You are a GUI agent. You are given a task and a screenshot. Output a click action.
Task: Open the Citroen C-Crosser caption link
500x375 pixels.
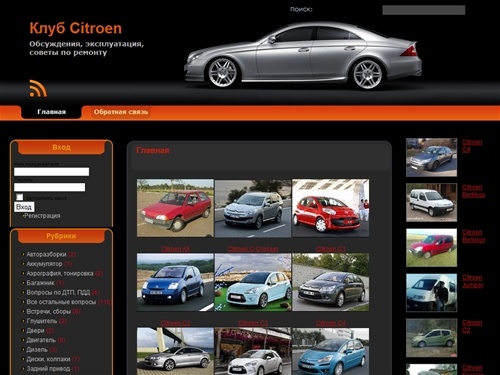pyautogui.click(x=253, y=249)
